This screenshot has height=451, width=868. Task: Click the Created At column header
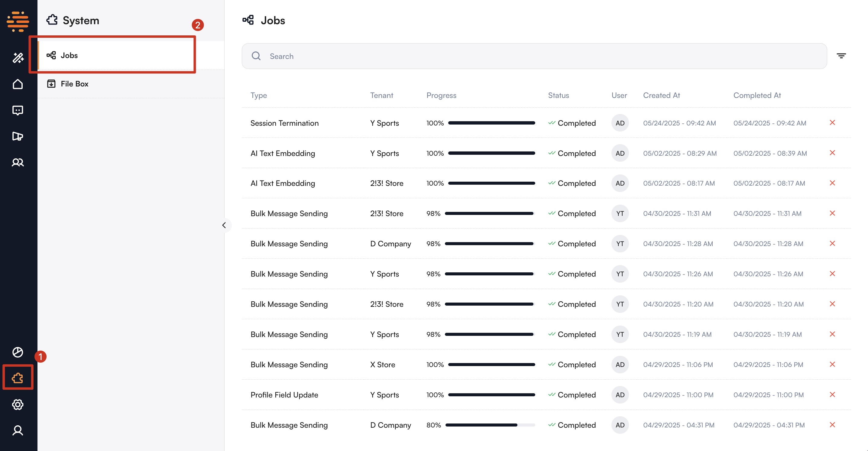661,96
